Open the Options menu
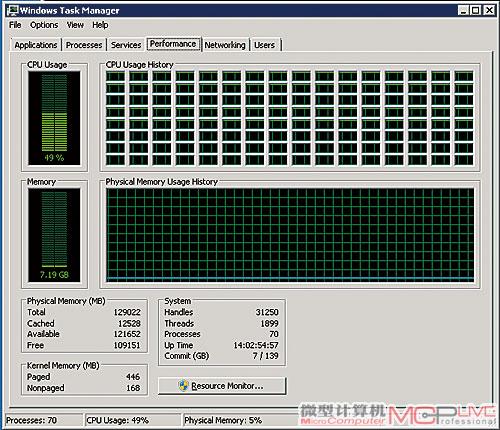The width and height of the screenshot is (500, 430). [x=44, y=25]
